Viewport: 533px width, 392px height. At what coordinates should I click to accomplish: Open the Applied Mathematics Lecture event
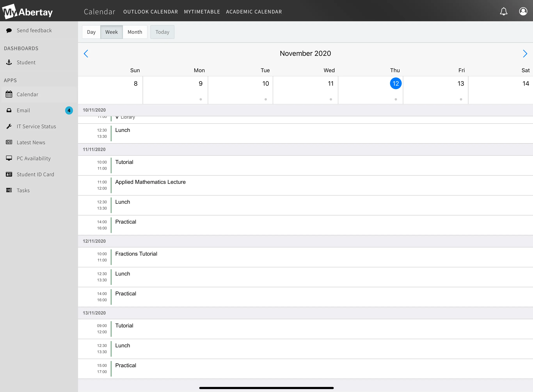coord(306,185)
